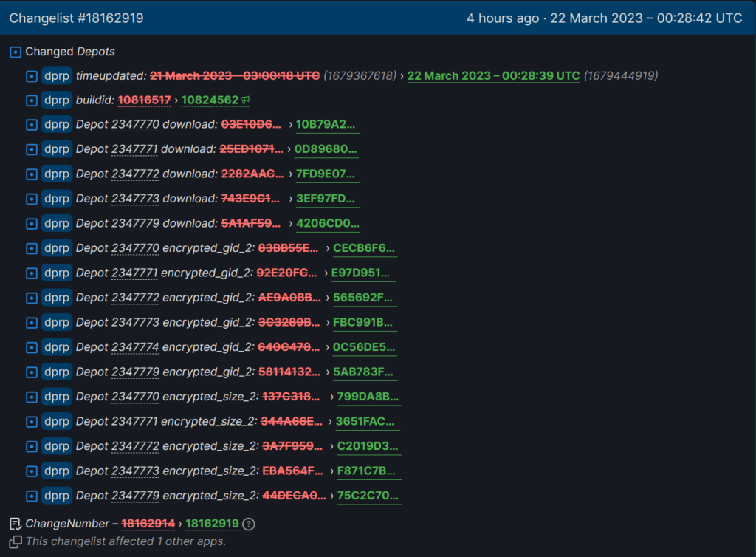Open changelist link 18162919 at the bottom
The height and width of the screenshot is (557, 756).
212,524
